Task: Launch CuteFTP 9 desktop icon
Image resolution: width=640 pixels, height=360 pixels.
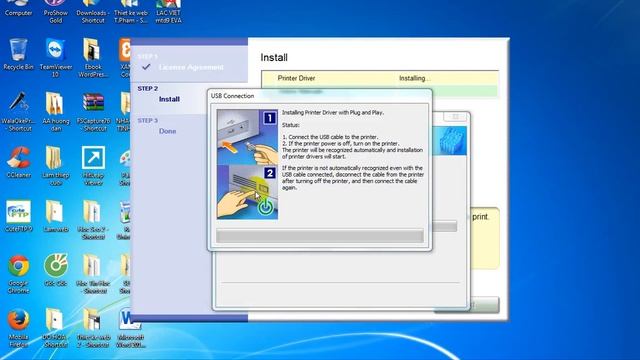Action: pos(18,216)
